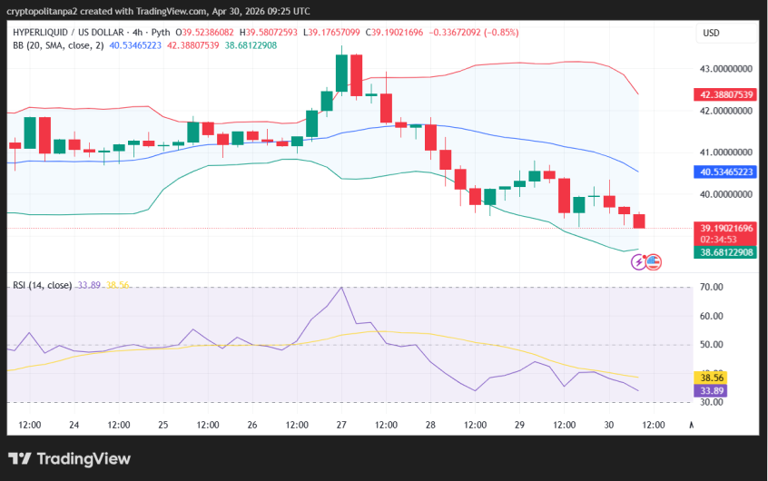Screen dimensions: 768x481
Task: Click the red 39.19021696 current price tag
Action: 725,228
